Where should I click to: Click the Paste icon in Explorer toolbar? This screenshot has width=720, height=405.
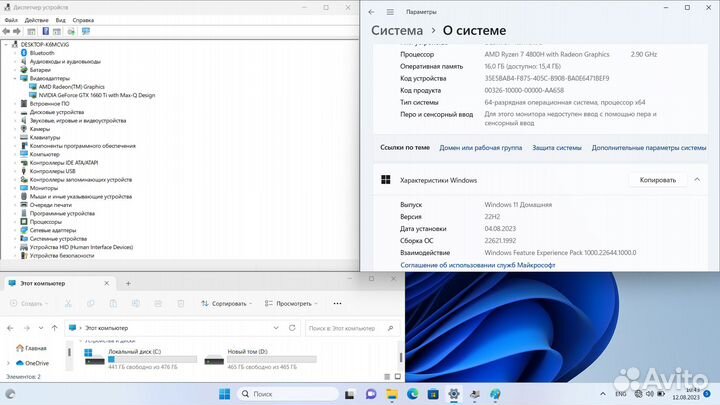[x=113, y=304]
